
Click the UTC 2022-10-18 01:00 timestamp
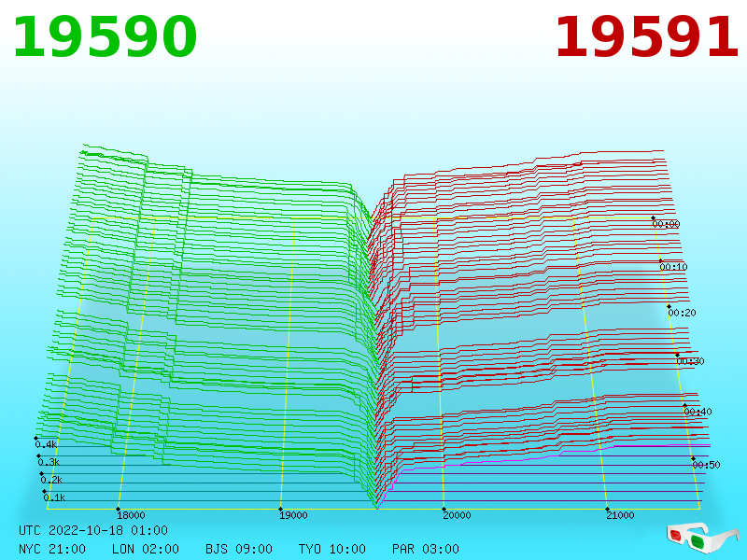(93, 530)
